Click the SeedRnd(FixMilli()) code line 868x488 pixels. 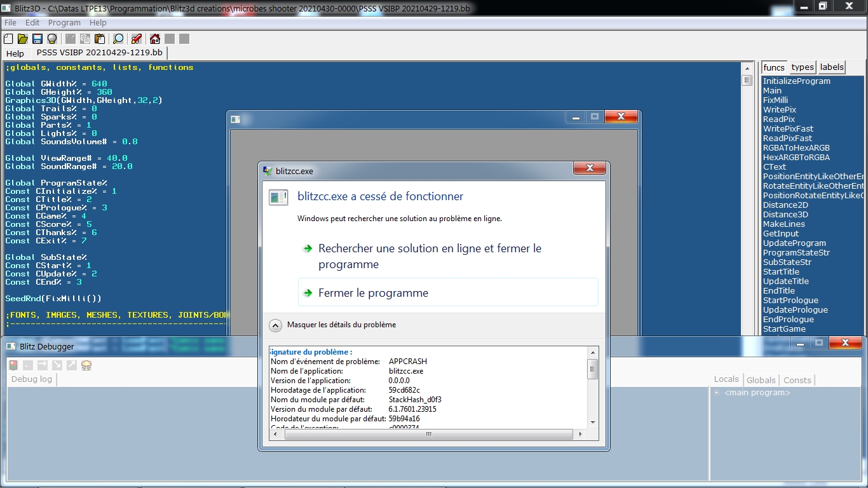point(53,299)
